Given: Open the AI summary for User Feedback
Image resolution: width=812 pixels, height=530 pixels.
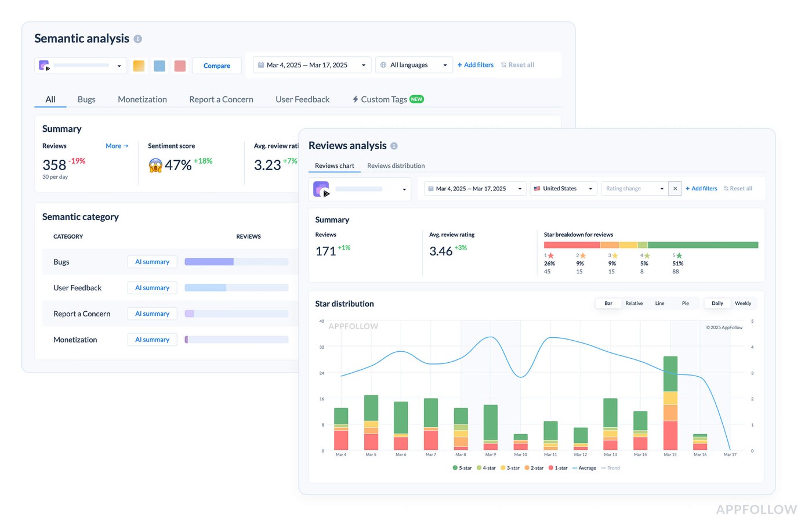Looking at the screenshot, I should point(152,287).
